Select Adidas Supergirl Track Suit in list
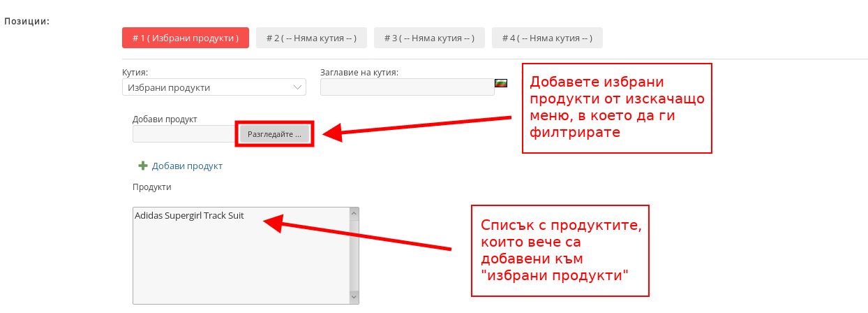Viewport: 868px width, 313px height. pyautogui.click(x=189, y=216)
